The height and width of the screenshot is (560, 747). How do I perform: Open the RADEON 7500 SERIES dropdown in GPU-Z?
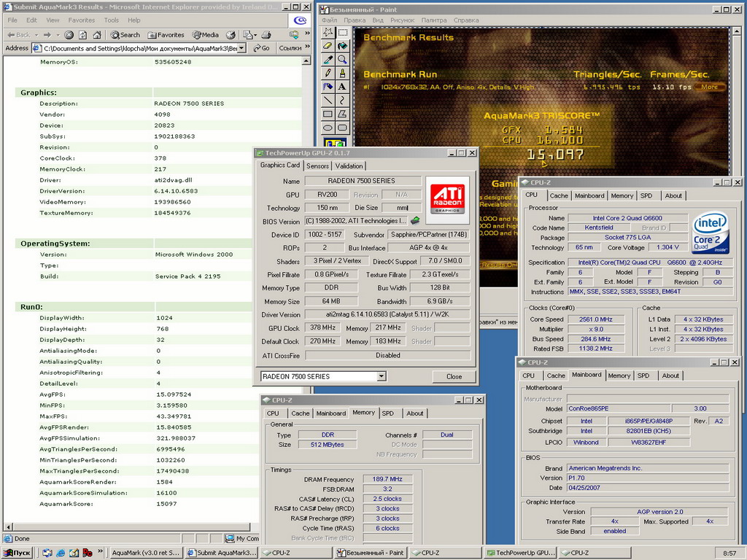[x=382, y=377]
